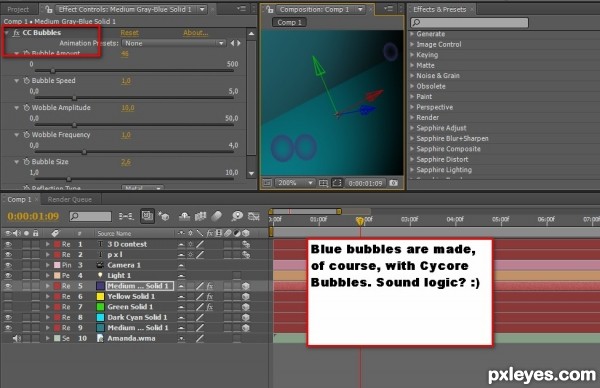
Task: Open brainstorm icon in timeline toolbar
Action: pyautogui.click(x=237, y=216)
